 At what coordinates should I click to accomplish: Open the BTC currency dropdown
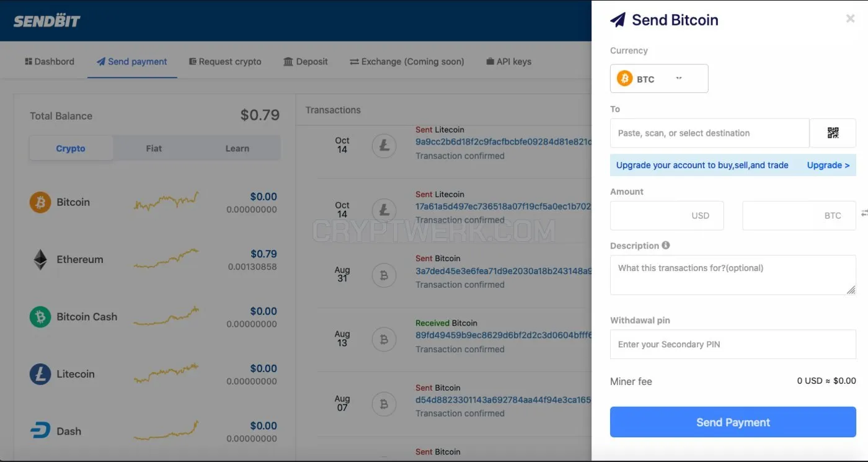click(x=659, y=79)
